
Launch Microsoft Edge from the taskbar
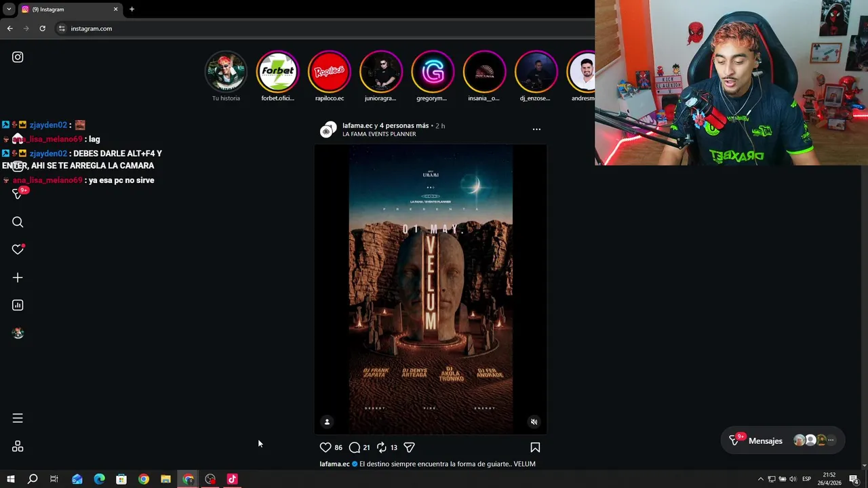(99, 479)
